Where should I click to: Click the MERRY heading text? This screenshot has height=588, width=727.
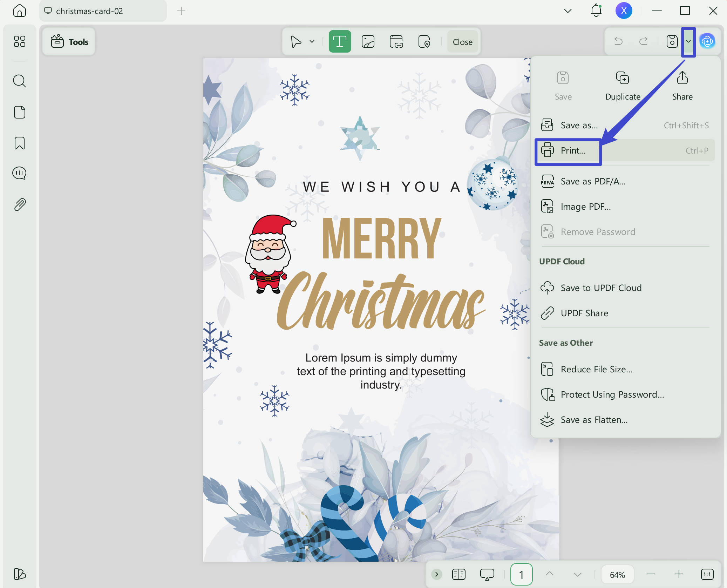pyautogui.click(x=381, y=238)
